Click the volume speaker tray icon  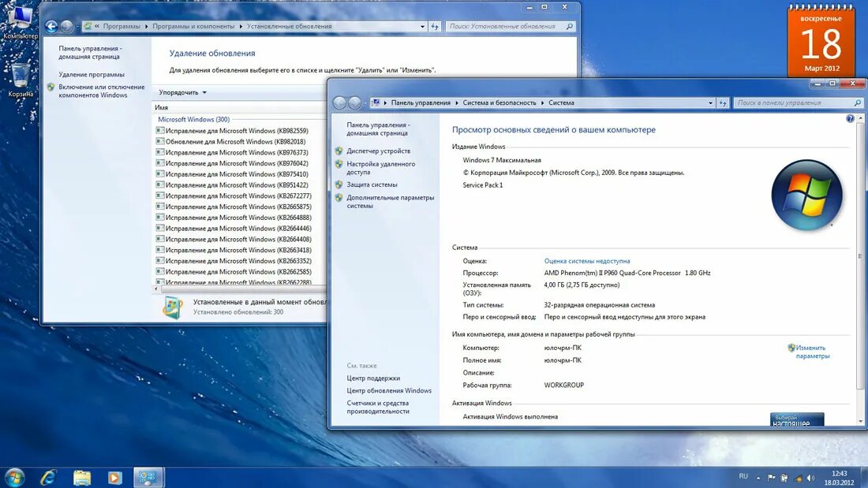[x=811, y=478]
